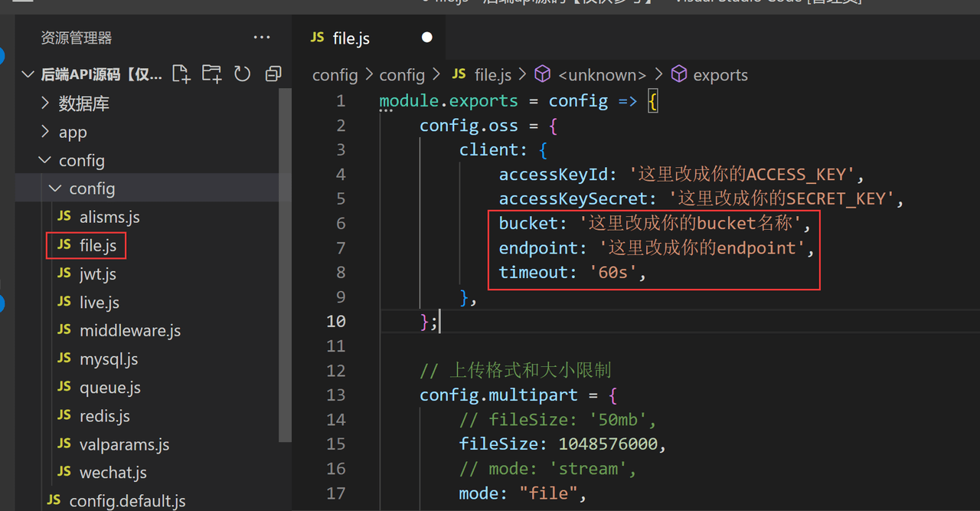
Task: Click the endpoint property text
Action: (539, 247)
